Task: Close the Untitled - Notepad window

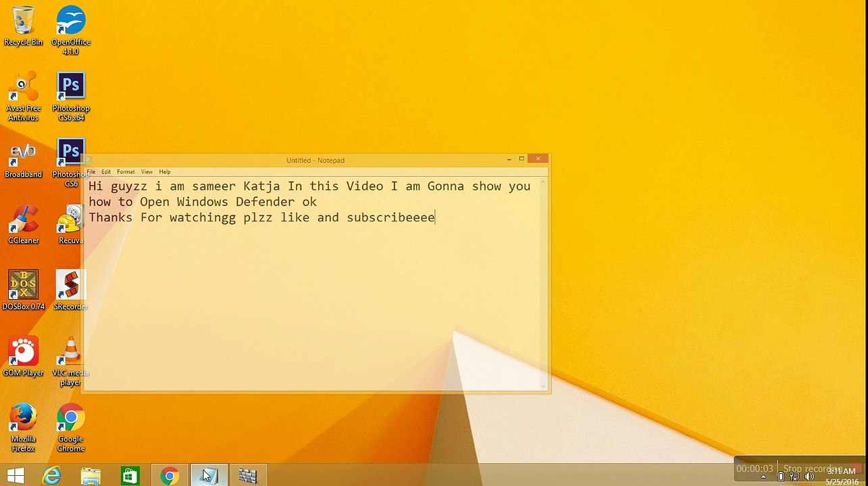Action: 538,159
